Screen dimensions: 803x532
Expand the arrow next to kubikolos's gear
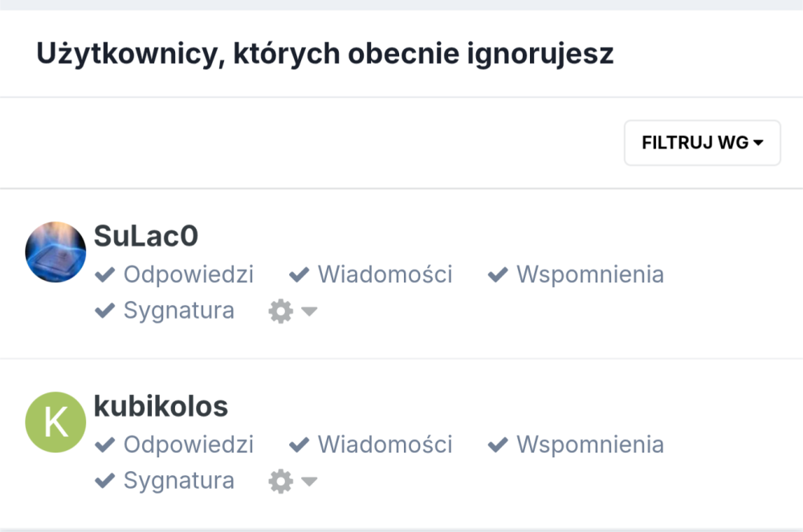[x=309, y=481]
